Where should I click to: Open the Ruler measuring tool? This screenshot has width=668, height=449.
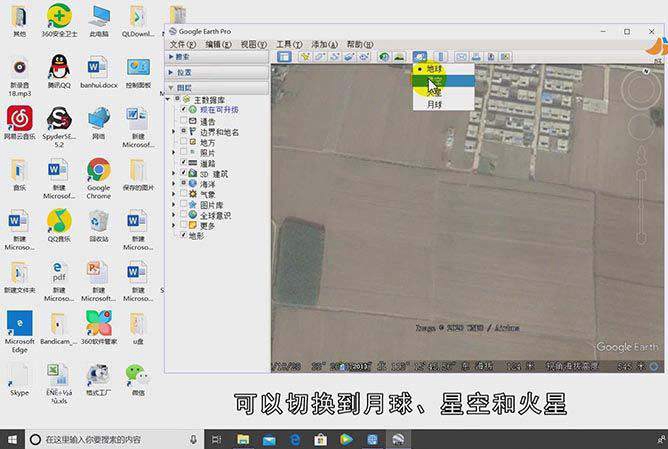pyautogui.click(x=441, y=57)
